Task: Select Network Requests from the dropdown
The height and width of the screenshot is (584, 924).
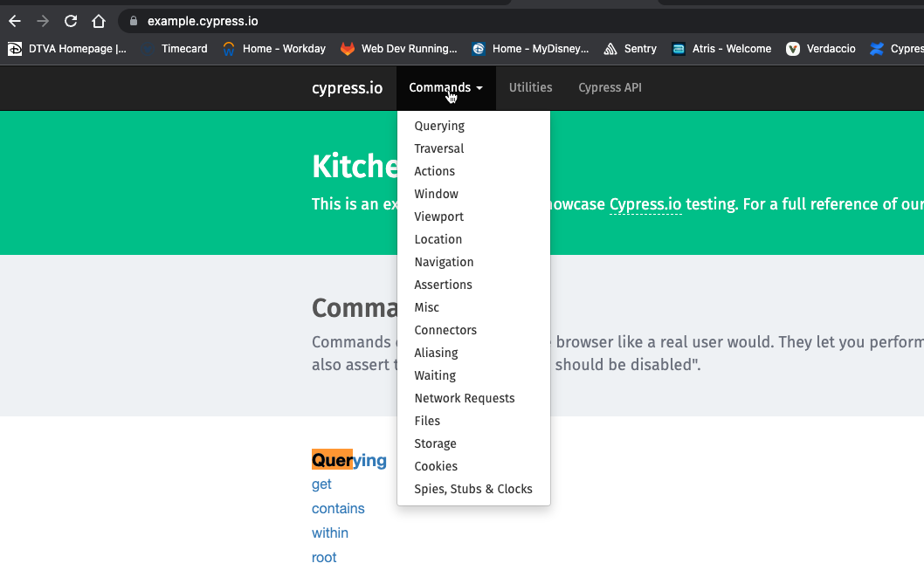Action: (x=464, y=398)
